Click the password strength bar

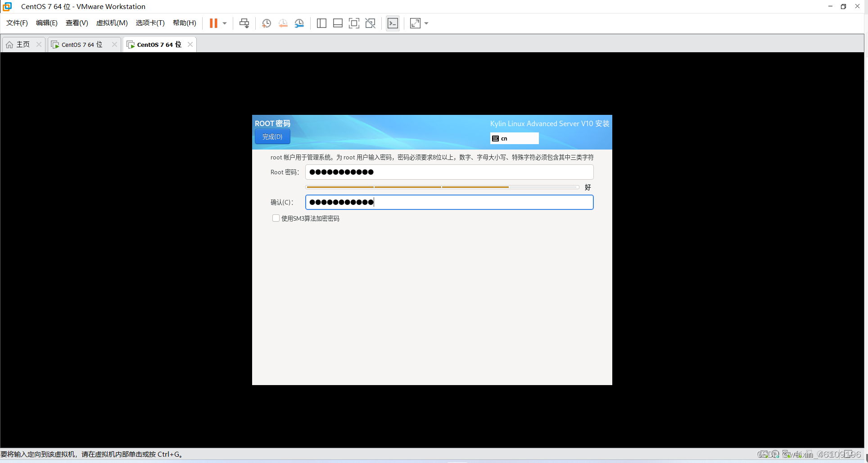click(443, 187)
